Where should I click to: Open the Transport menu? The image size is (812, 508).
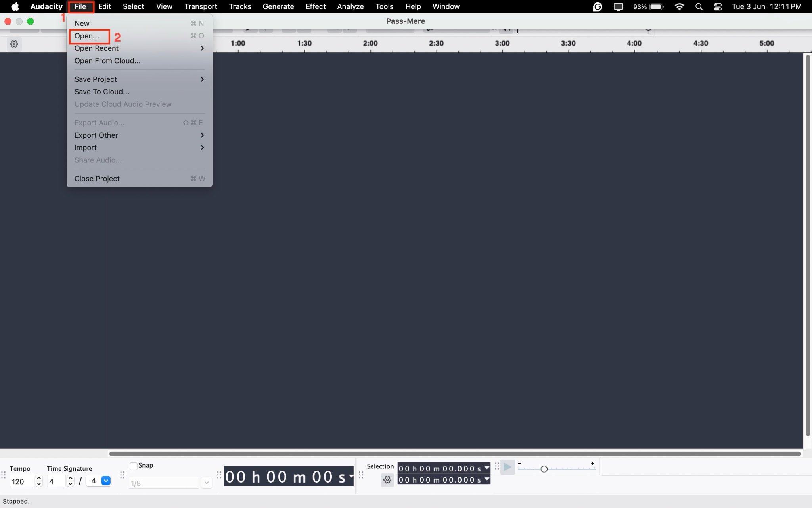tap(201, 7)
